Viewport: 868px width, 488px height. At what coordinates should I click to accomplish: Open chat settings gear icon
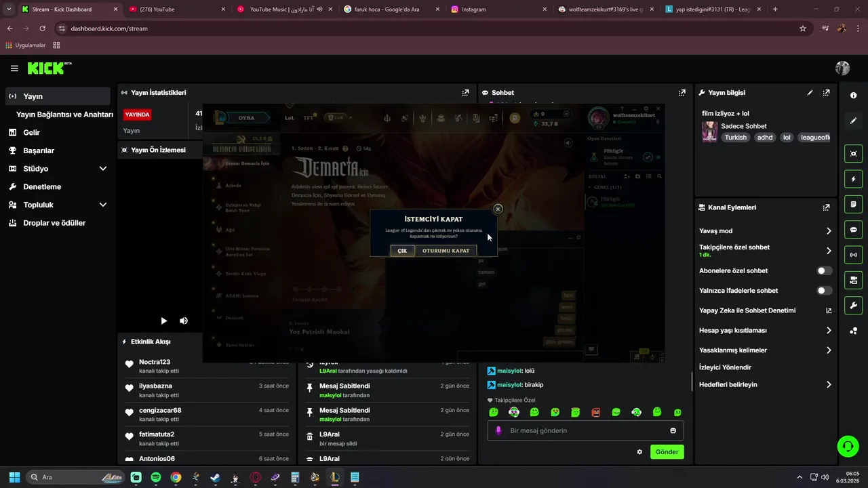(639, 452)
